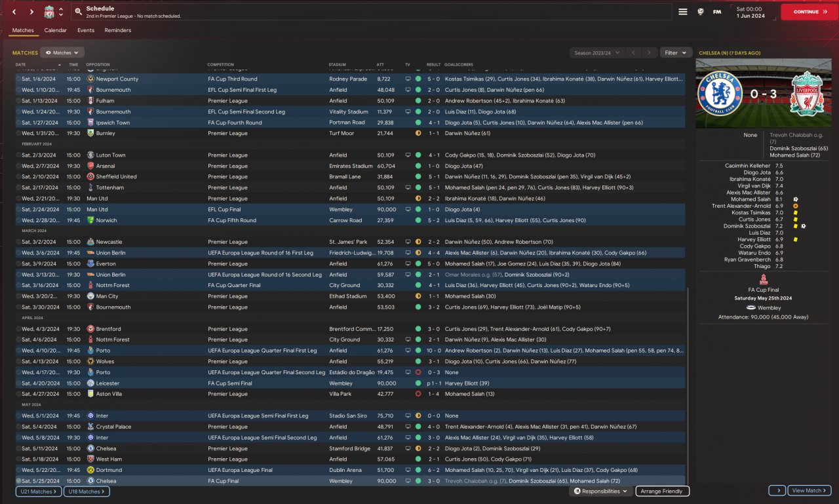Click the FA Cup trophy icon in side panel
Screen dimensions: 839x504
click(x=764, y=279)
